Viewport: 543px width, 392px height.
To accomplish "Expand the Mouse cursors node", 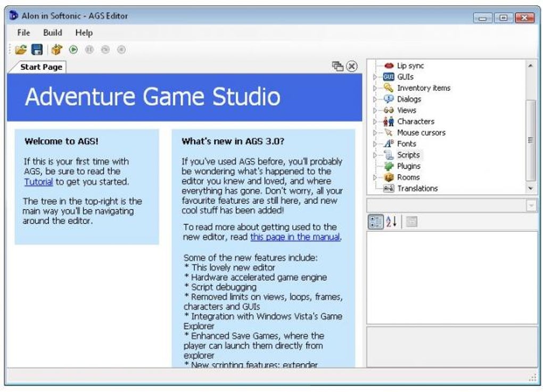I will [x=375, y=132].
